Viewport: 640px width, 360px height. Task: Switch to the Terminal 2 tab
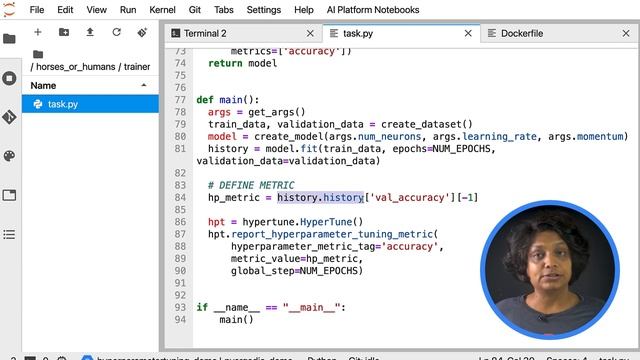pyautogui.click(x=244, y=33)
